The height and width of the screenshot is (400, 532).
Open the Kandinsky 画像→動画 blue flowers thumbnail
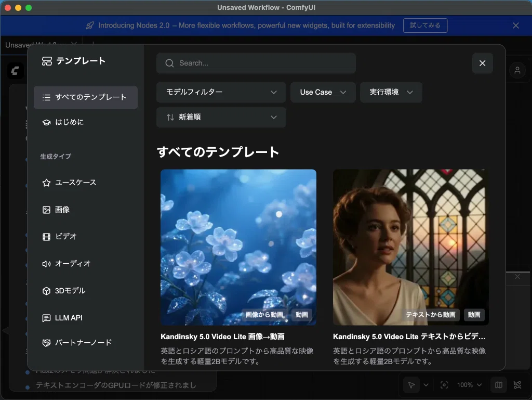pos(238,247)
